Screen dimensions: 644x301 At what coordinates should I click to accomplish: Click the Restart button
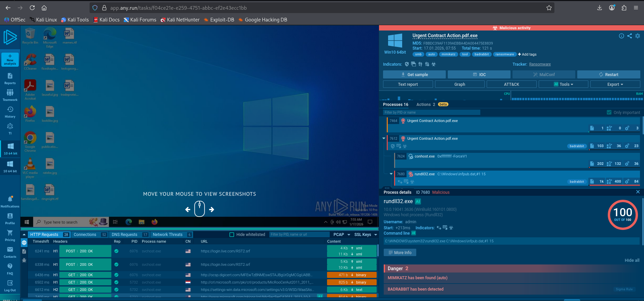click(x=608, y=74)
